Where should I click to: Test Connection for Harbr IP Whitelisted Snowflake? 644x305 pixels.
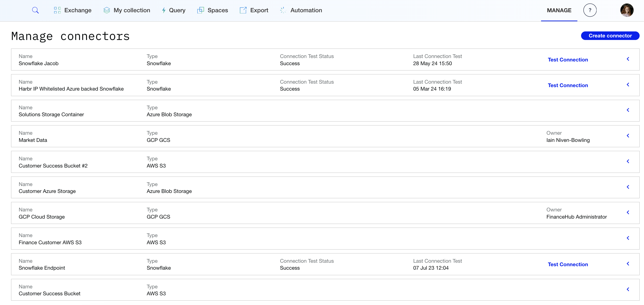(x=568, y=85)
